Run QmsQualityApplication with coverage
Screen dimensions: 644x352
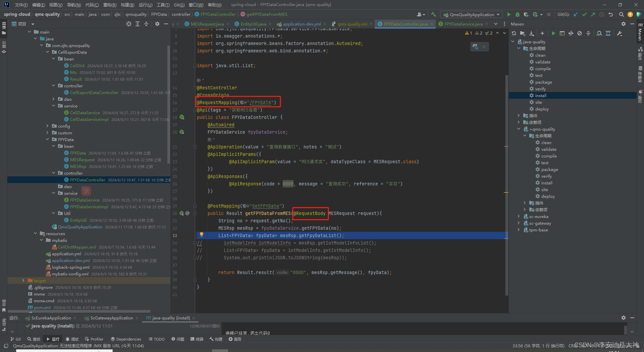(526, 14)
